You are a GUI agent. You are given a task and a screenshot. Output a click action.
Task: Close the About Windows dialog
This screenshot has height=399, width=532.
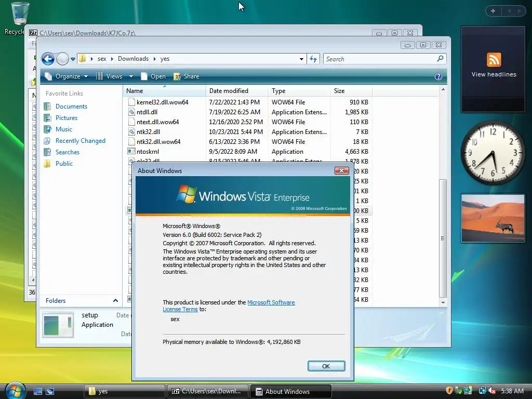(342, 170)
